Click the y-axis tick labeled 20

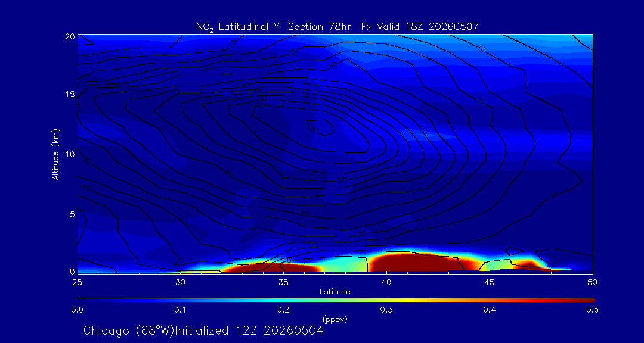click(x=70, y=36)
